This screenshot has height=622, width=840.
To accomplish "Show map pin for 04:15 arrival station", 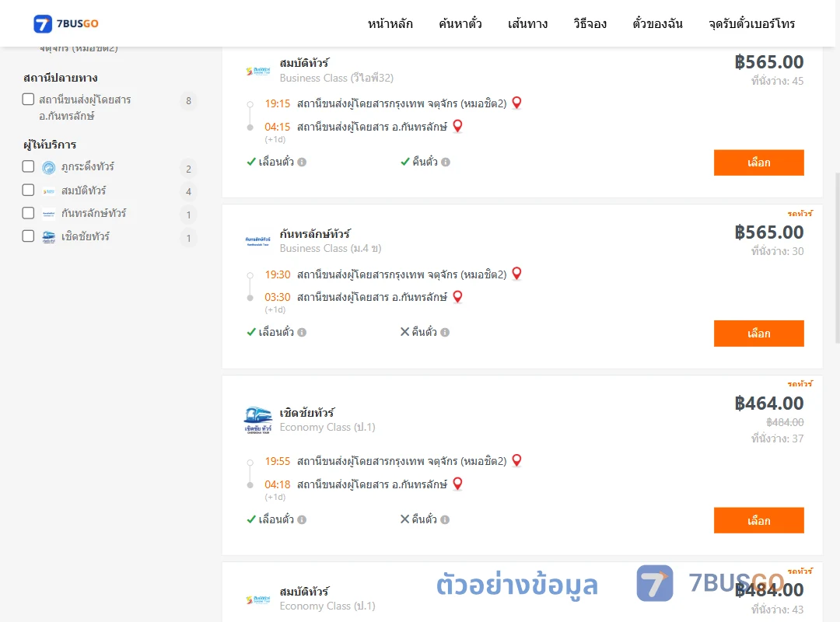I will pos(457,127).
